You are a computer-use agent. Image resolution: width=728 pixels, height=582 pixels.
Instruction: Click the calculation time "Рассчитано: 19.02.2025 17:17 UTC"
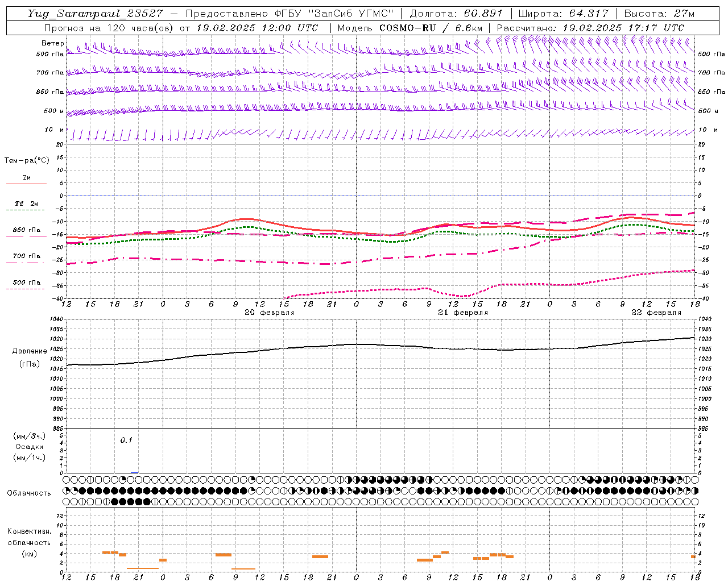590,28
